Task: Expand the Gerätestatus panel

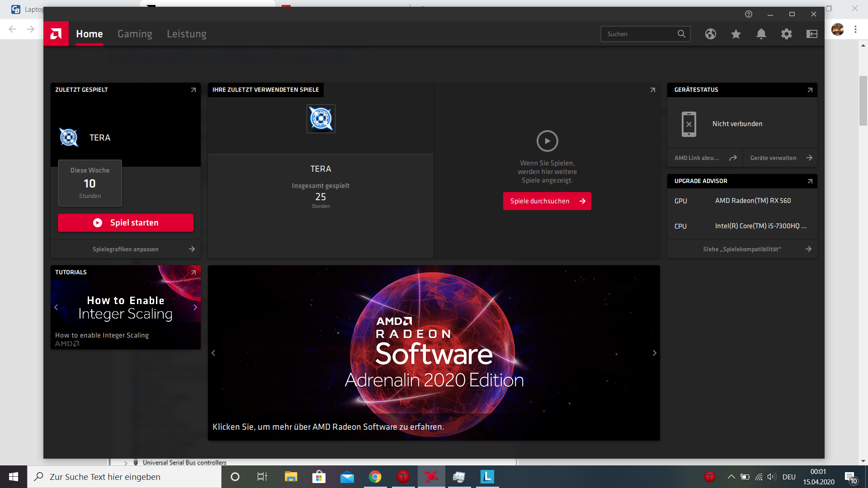Action: click(810, 90)
